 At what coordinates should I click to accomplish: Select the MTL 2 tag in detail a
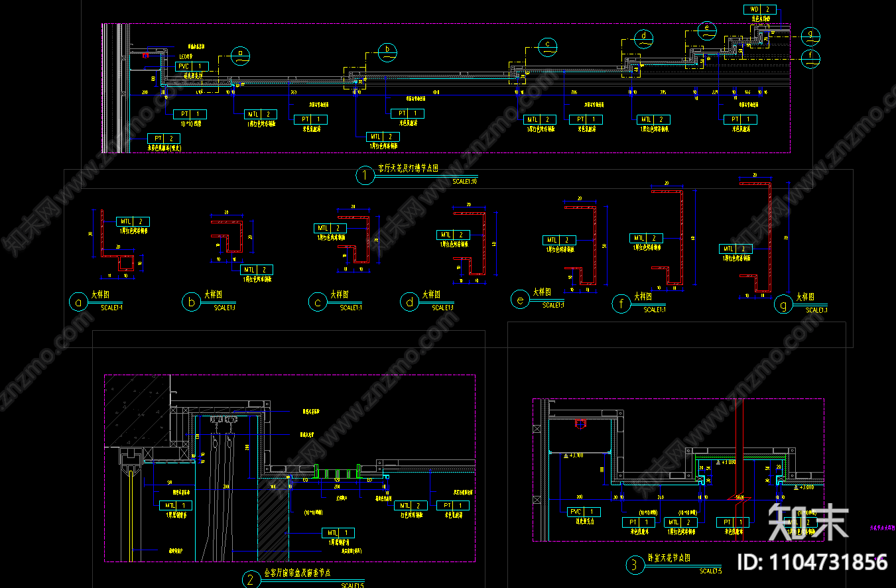[x=133, y=221]
